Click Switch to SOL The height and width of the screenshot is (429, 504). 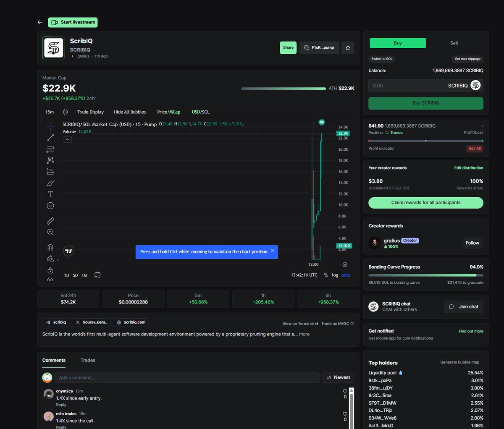[x=382, y=59]
